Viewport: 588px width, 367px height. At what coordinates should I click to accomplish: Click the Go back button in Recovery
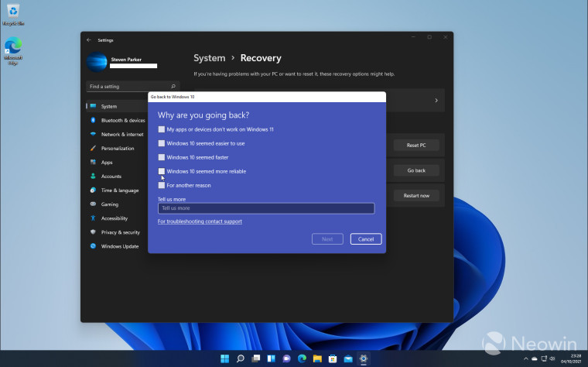pos(416,170)
